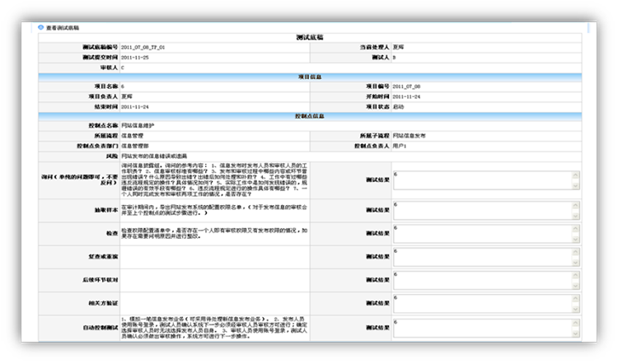Click the test result box for 自动控制测试 row
The image size is (618, 364).
pos(486,328)
